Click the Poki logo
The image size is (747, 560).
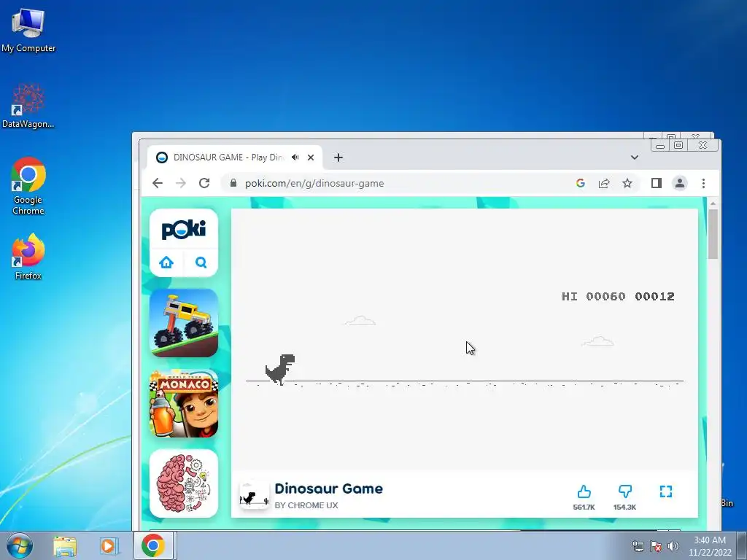pos(184,230)
